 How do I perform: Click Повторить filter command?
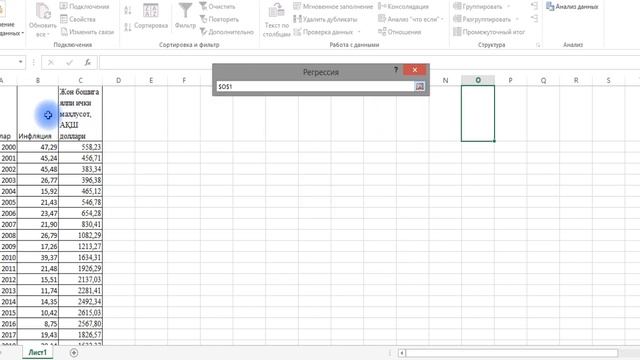click(219, 19)
